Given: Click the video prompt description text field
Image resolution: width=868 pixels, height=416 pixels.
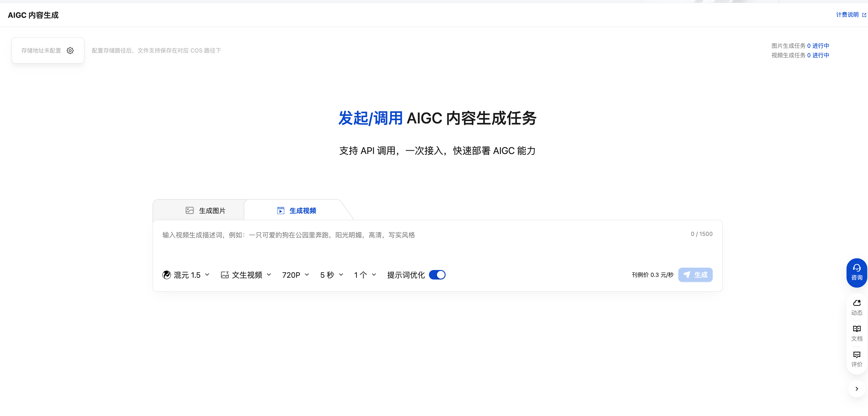Looking at the screenshot, I should (x=404, y=242).
